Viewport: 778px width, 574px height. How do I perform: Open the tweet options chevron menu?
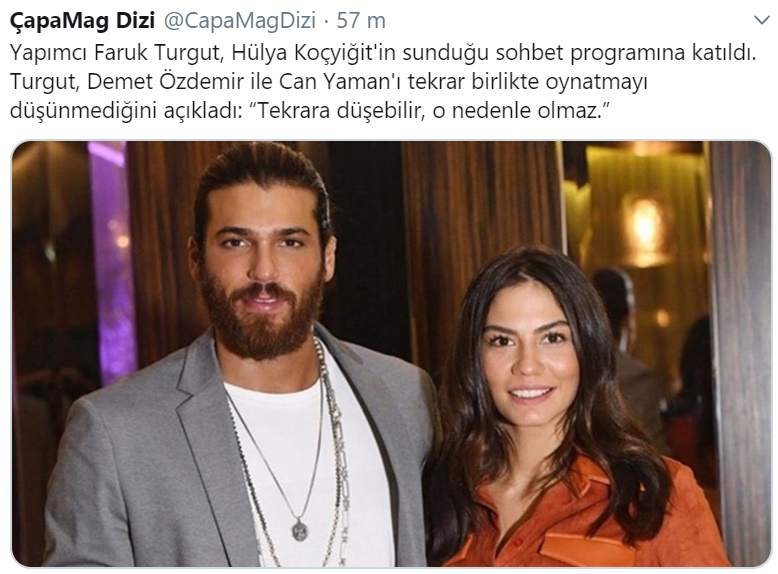click(x=762, y=21)
